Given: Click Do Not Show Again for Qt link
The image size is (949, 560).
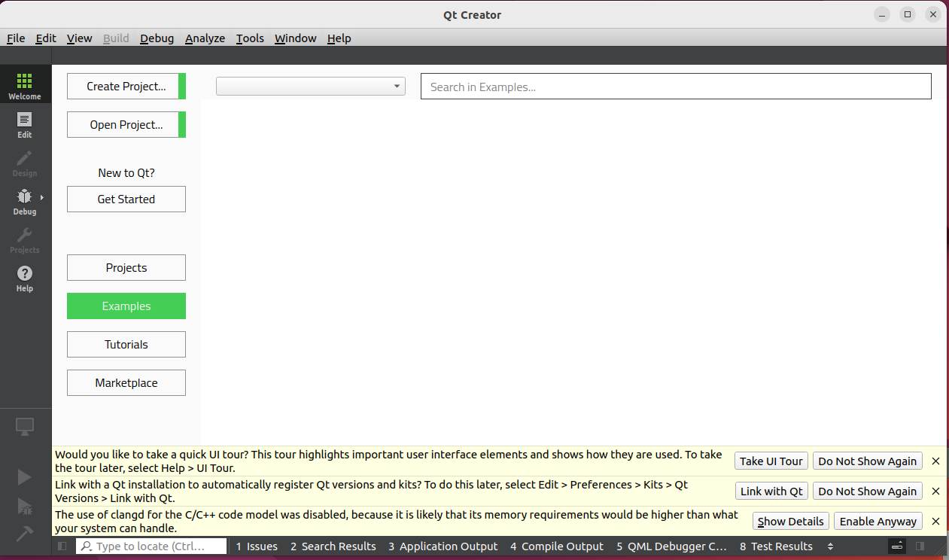Looking at the screenshot, I should [868, 492].
